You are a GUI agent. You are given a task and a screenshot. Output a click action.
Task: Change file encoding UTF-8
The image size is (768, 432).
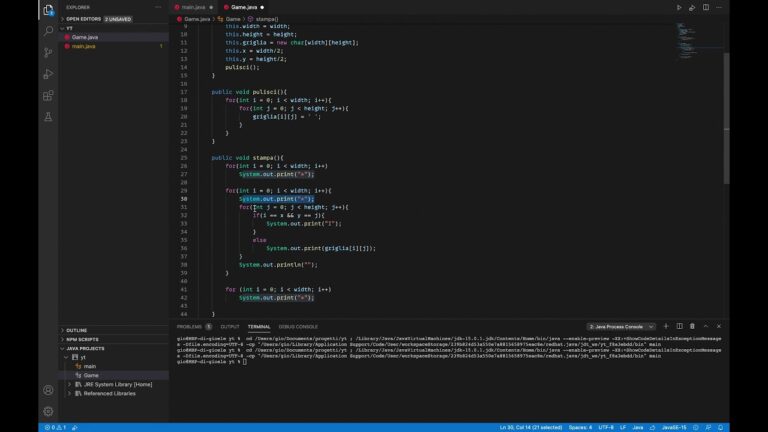(x=606, y=428)
